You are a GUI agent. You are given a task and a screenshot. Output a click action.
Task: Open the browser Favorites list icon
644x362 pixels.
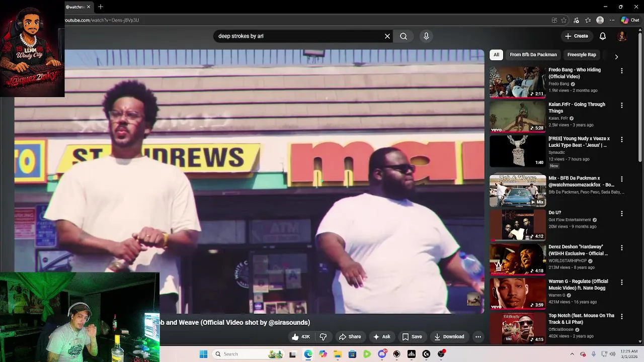(x=588, y=20)
